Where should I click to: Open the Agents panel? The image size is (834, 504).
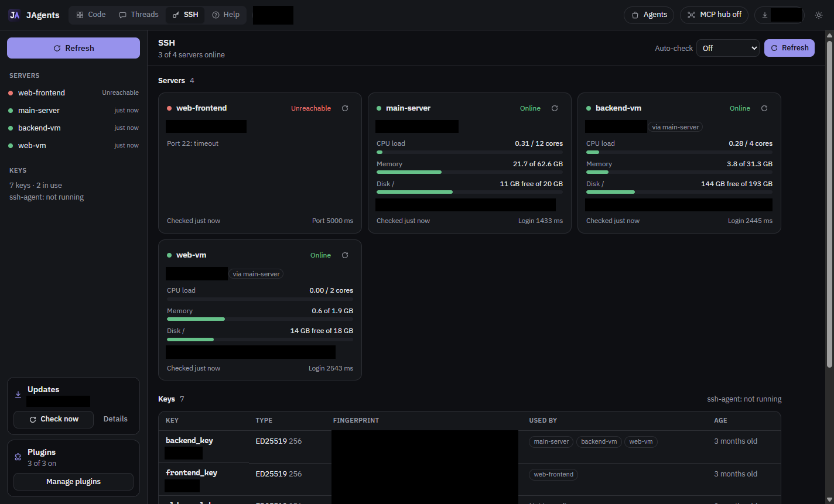649,15
